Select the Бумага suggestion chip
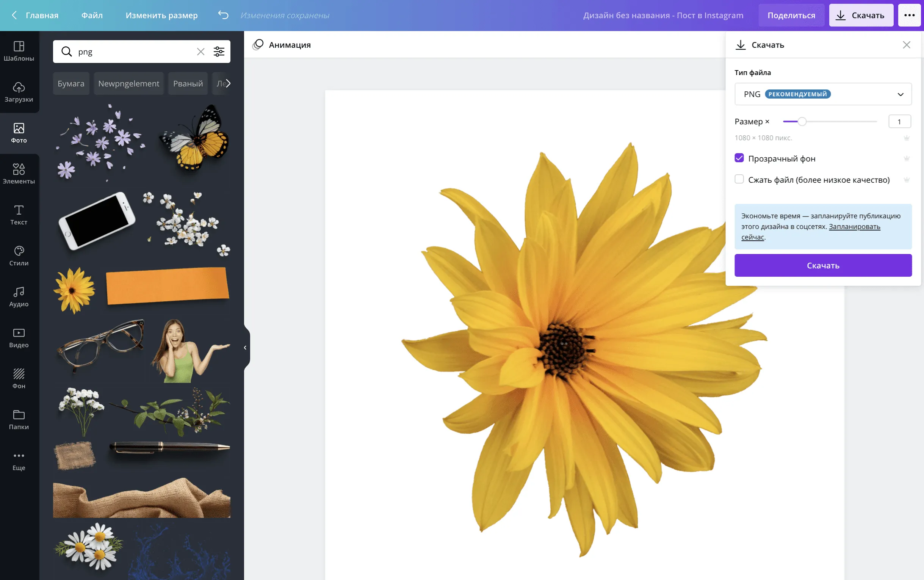This screenshot has width=924, height=580. coord(71,83)
